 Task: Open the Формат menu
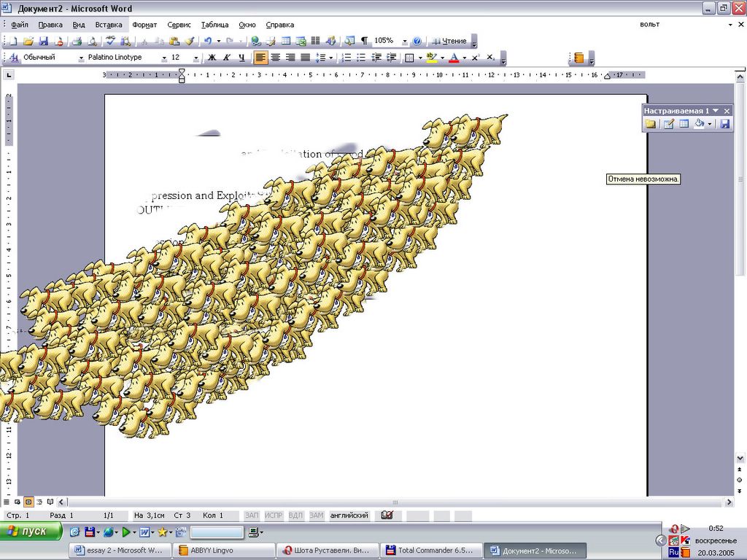click(x=145, y=25)
